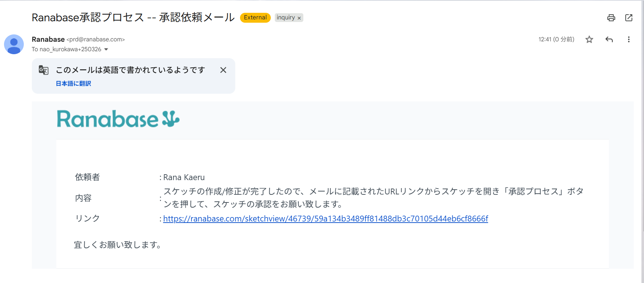Dismiss the translation suggestion banner
Image resolution: width=644 pixels, height=283 pixels.
point(223,70)
